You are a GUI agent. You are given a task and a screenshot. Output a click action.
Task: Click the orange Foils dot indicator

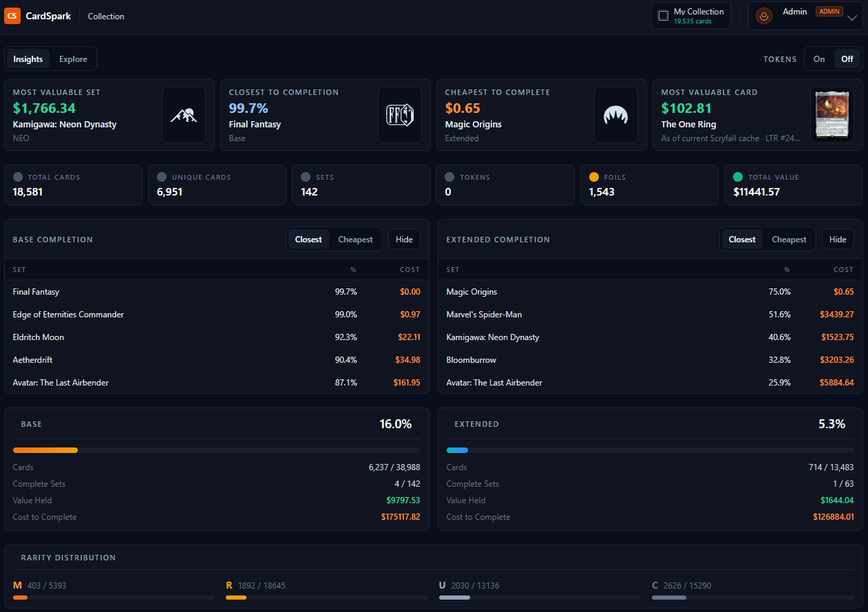pyautogui.click(x=594, y=177)
